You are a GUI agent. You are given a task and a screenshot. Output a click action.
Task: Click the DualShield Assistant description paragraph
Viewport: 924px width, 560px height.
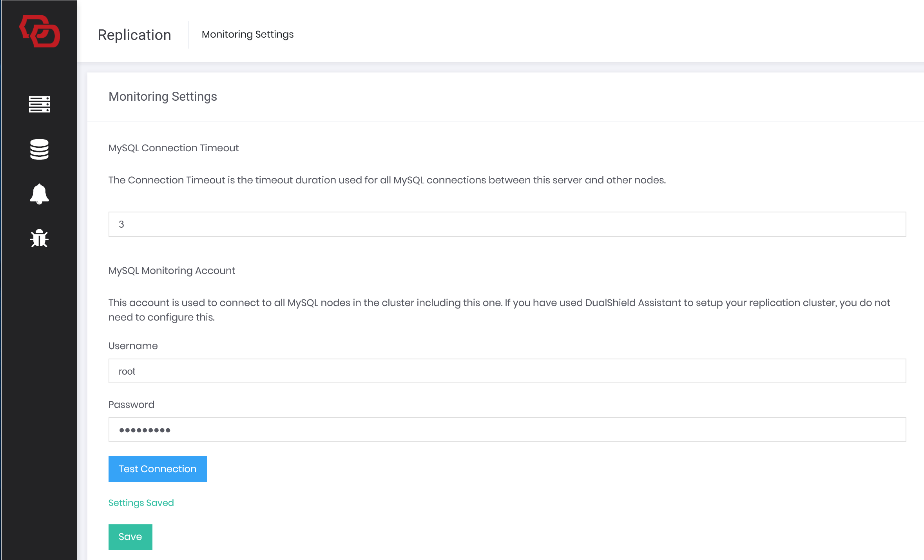499,310
